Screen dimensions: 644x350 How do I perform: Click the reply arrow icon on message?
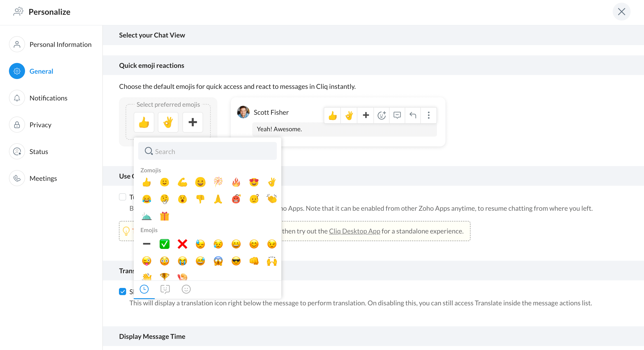(x=413, y=115)
